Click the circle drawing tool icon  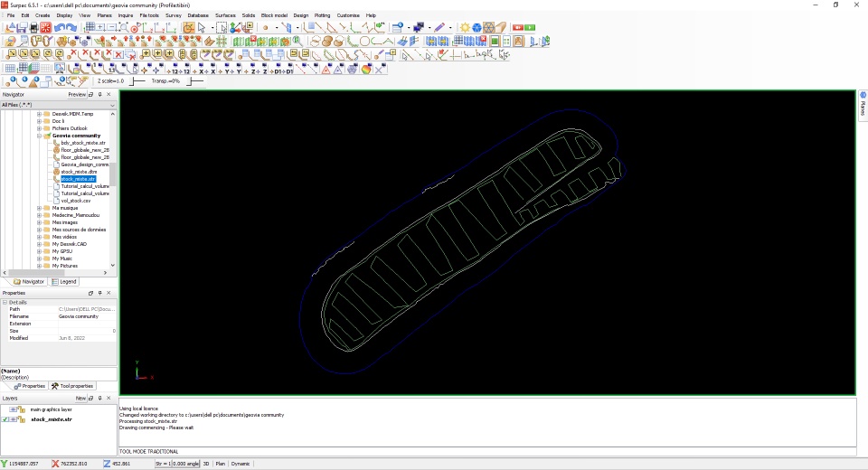tap(364, 42)
